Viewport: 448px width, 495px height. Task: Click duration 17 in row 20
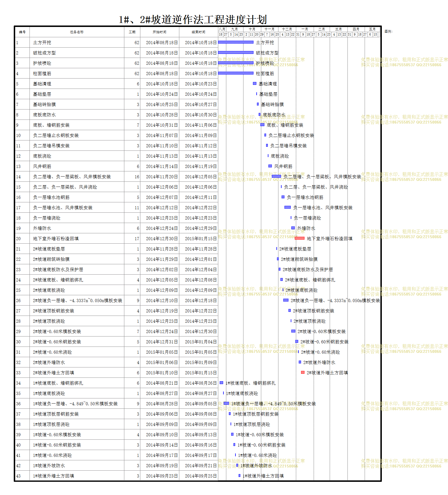tap(137, 238)
